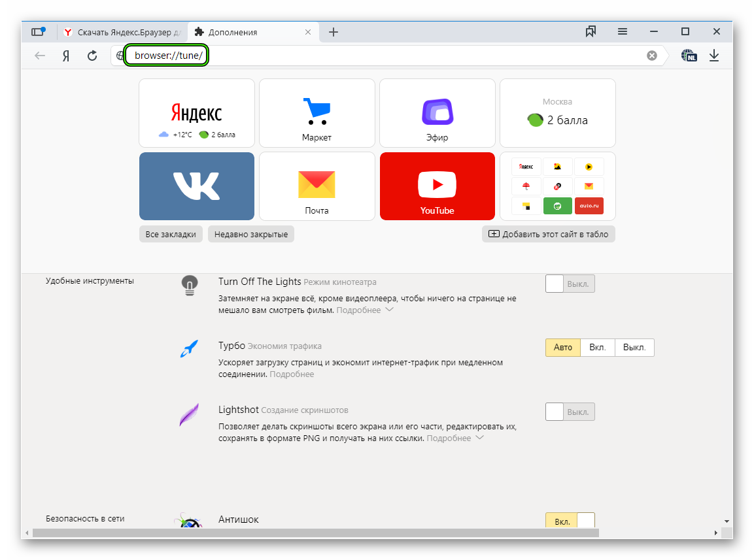
Task: Open the browser hamburger menu
Action: [x=623, y=32]
